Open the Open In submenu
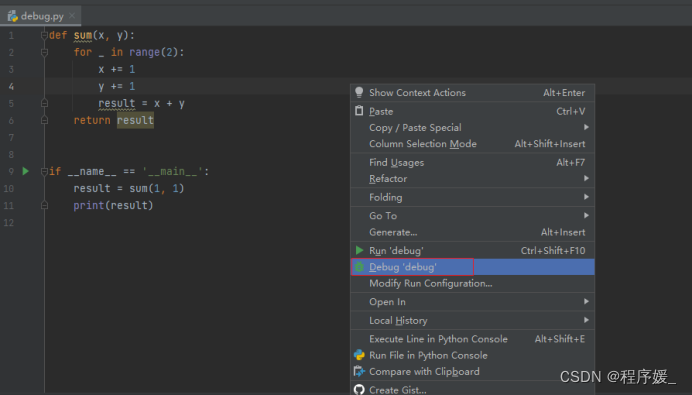 pos(473,301)
